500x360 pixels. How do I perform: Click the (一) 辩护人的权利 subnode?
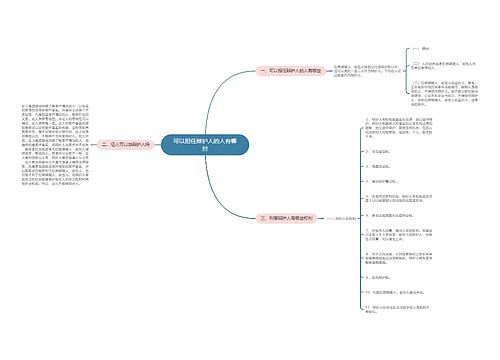(x=341, y=219)
